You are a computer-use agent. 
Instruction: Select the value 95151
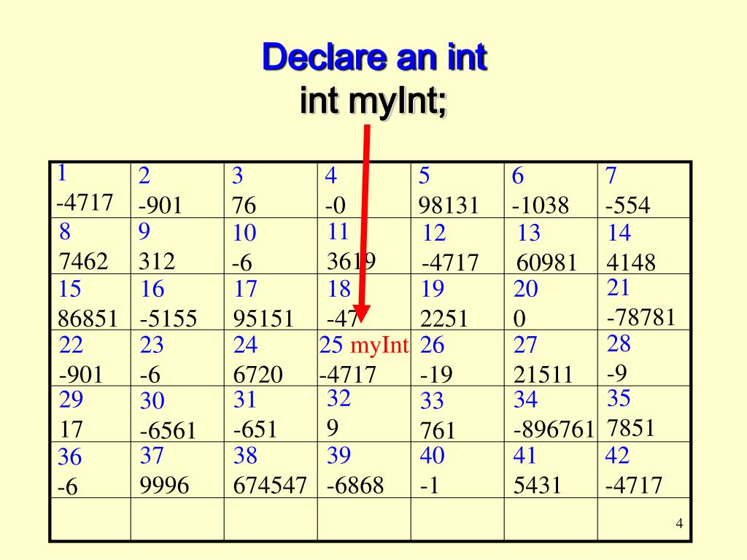(x=263, y=319)
